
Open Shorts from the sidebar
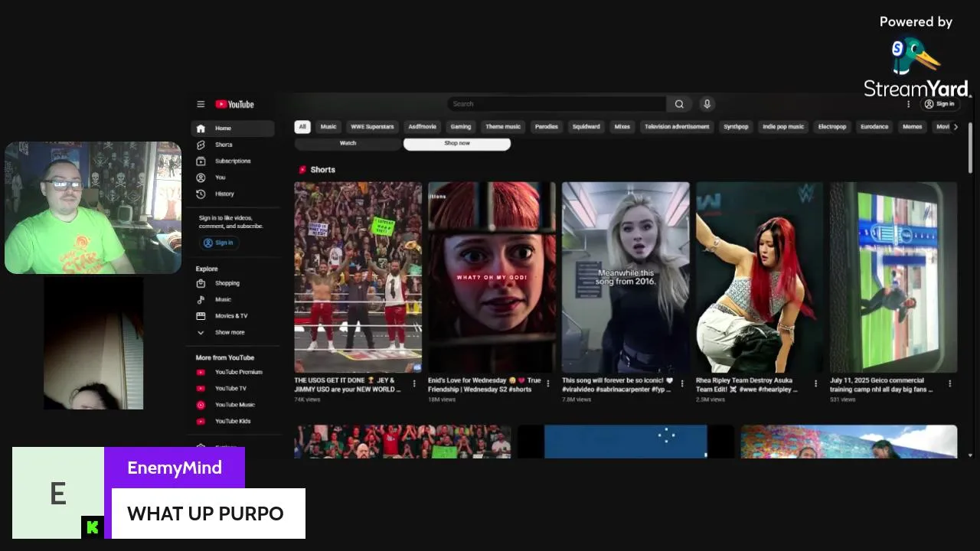click(233, 145)
